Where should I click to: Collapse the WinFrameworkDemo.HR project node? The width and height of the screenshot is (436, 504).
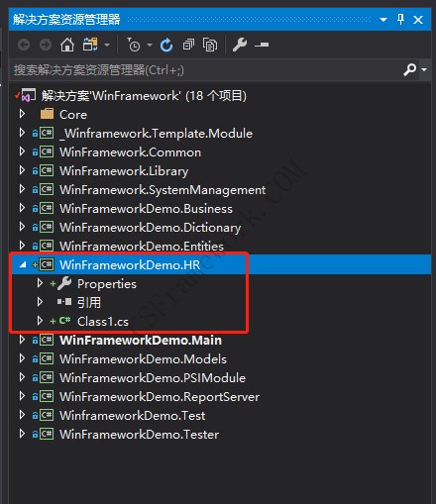click(23, 264)
